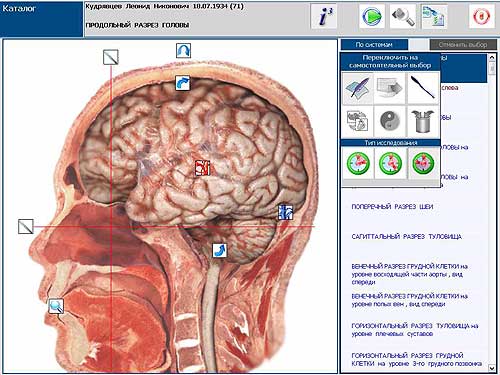The height and width of the screenshot is (375, 500).
Task: Select the black probe needle icon
Action: pos(423,88)
